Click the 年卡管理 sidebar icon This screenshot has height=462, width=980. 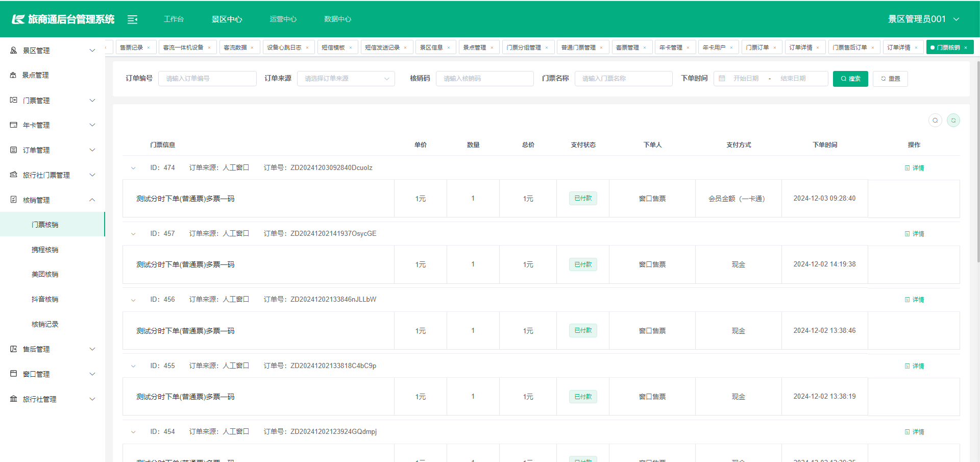point(14,125)
